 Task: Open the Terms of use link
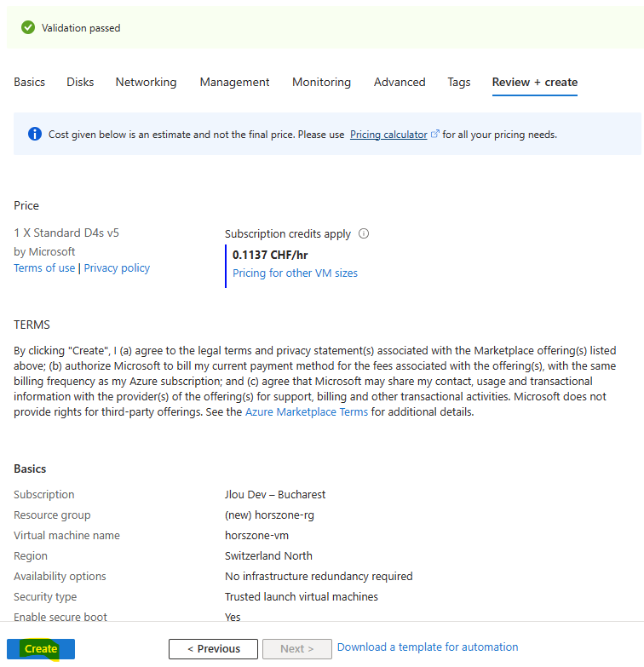[x=44, y=268]
